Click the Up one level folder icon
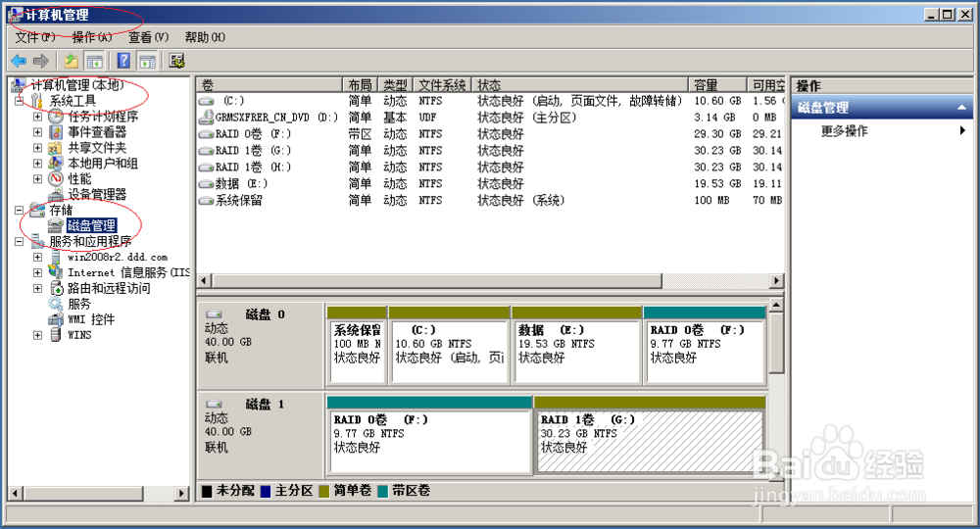 72,61
